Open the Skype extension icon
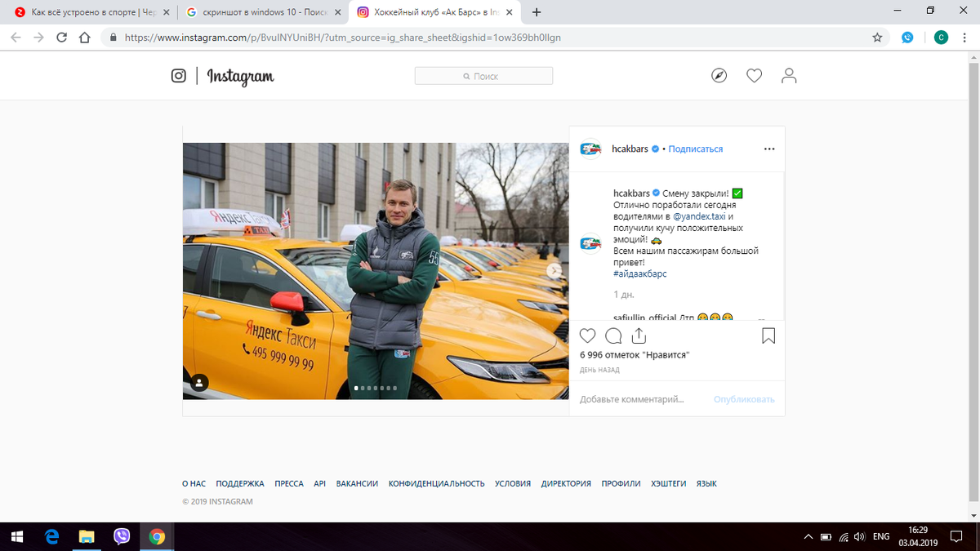 tap(907, 38)
